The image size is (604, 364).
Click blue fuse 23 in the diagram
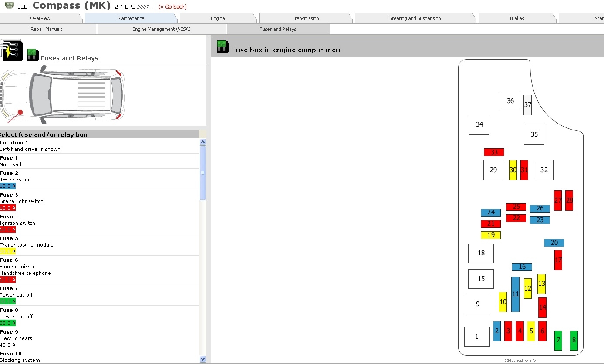point(540,220)
